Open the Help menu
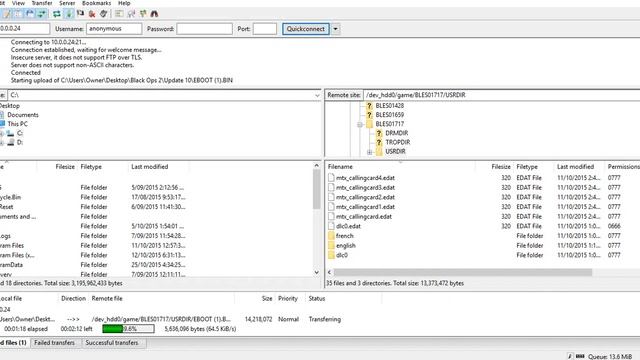 (x=124, y=3)
